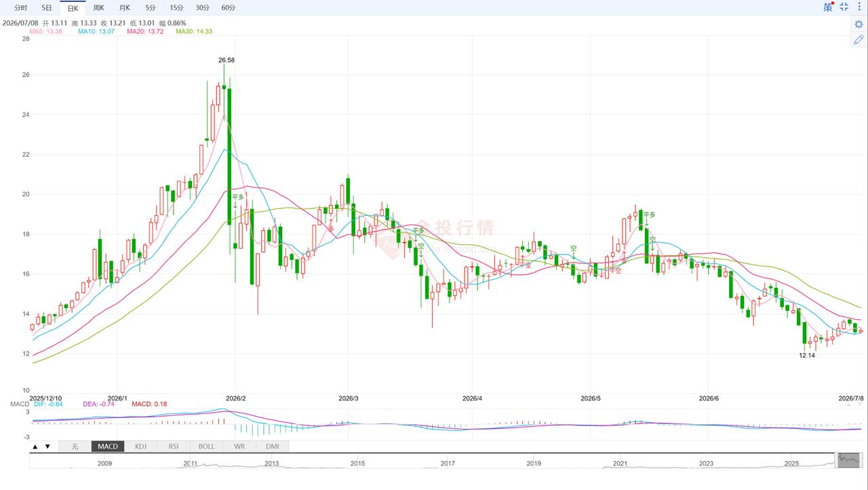Switch indicator to KDJ
Viewport: 868px width, 490px height.
coord(140,447)
